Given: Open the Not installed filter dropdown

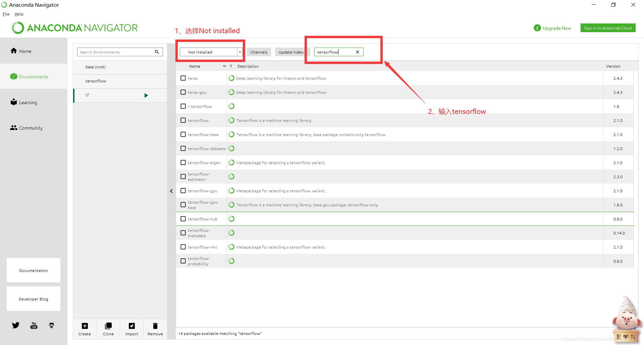Looking at the screenshot, I should pyautogui.click(x=211, y=52).
